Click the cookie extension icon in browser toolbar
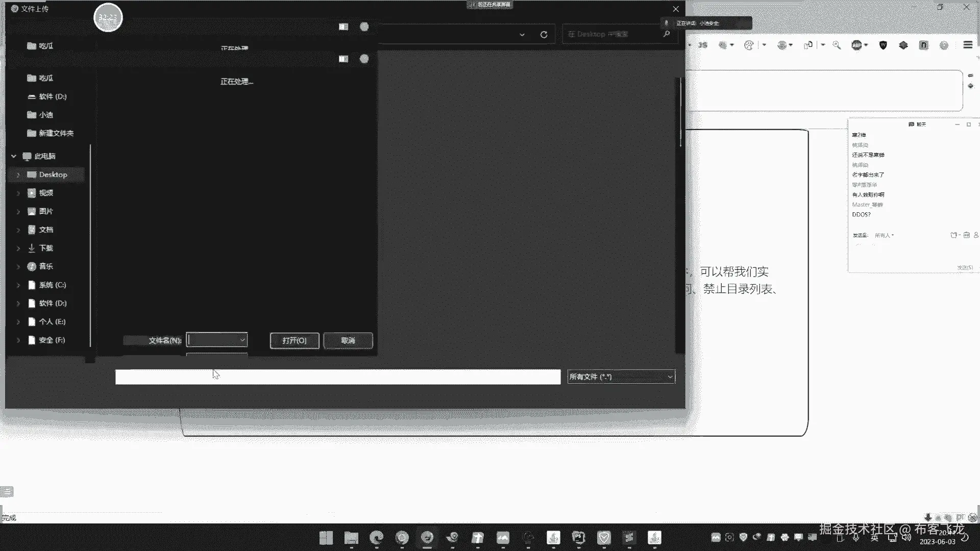 [x=749, y=45]
